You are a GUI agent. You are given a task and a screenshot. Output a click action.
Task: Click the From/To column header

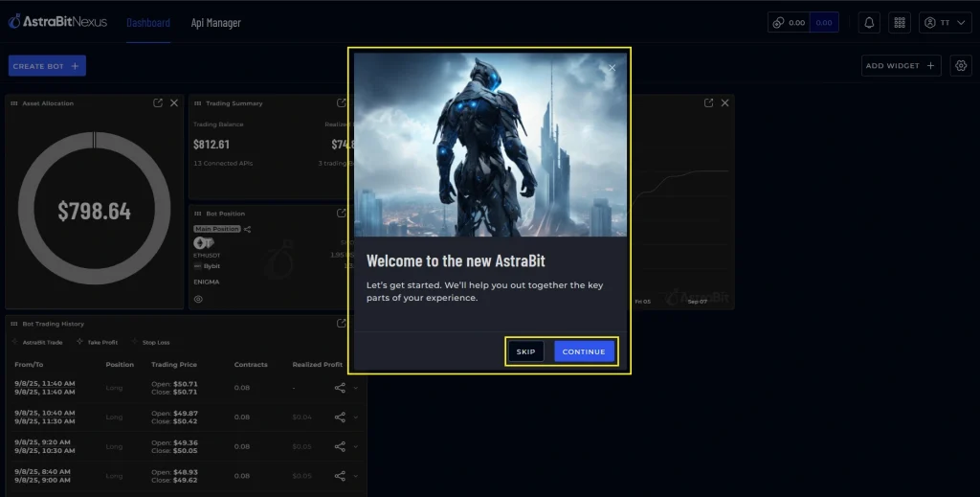point(29,365)
